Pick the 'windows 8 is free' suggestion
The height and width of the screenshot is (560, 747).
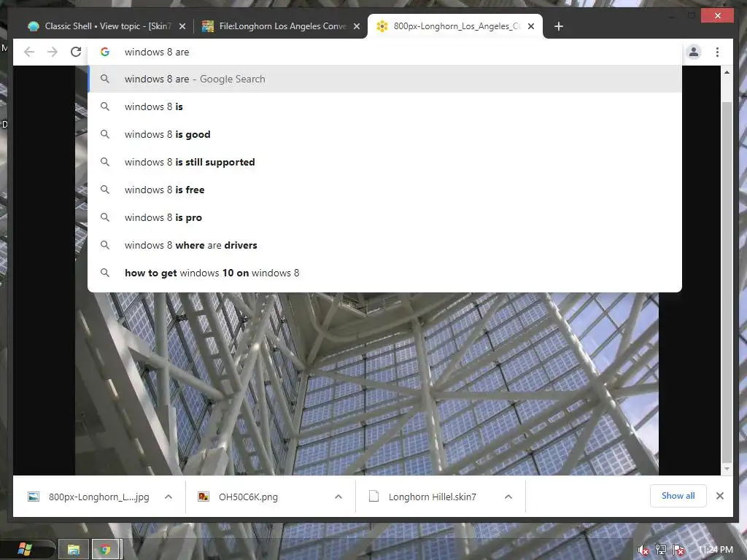(385, 190)
